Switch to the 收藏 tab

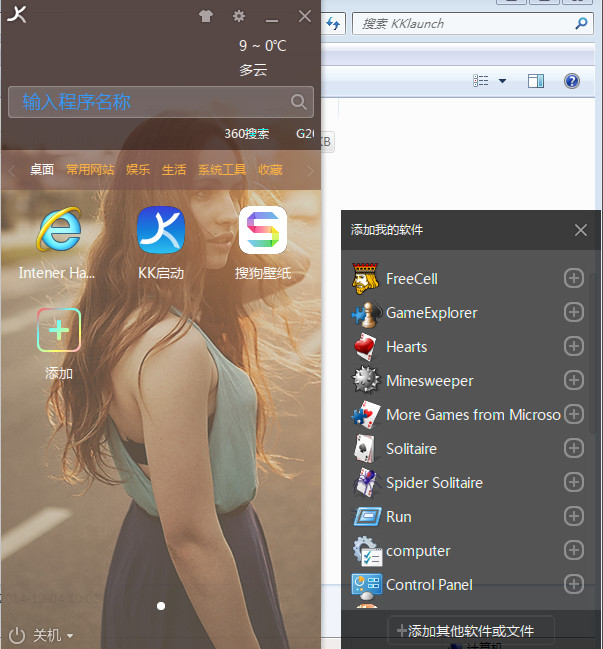(x=270, y=170)
